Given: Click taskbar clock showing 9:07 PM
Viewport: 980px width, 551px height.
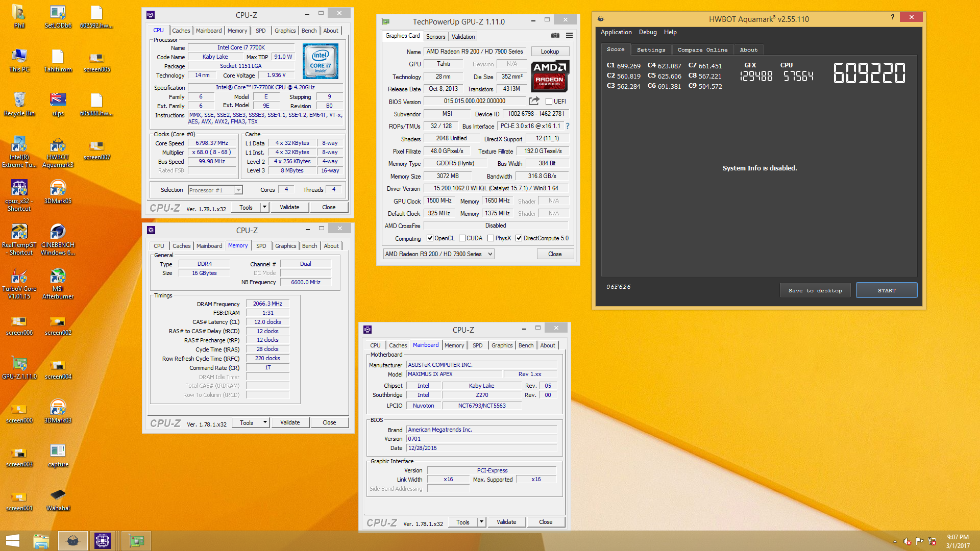Looking at the screenshot, I should point(958,541).
